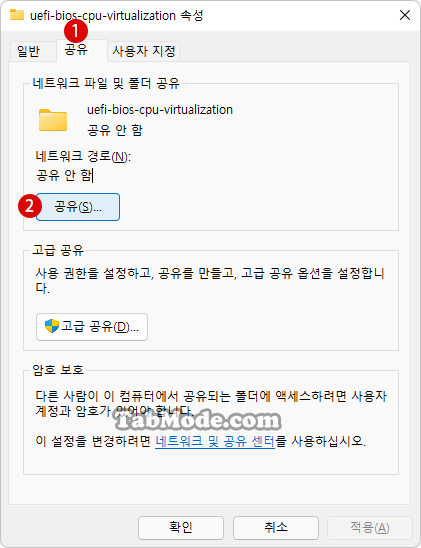The image size is (421, 548).
Task: Click the network path field text
Action: coord(64,175)
